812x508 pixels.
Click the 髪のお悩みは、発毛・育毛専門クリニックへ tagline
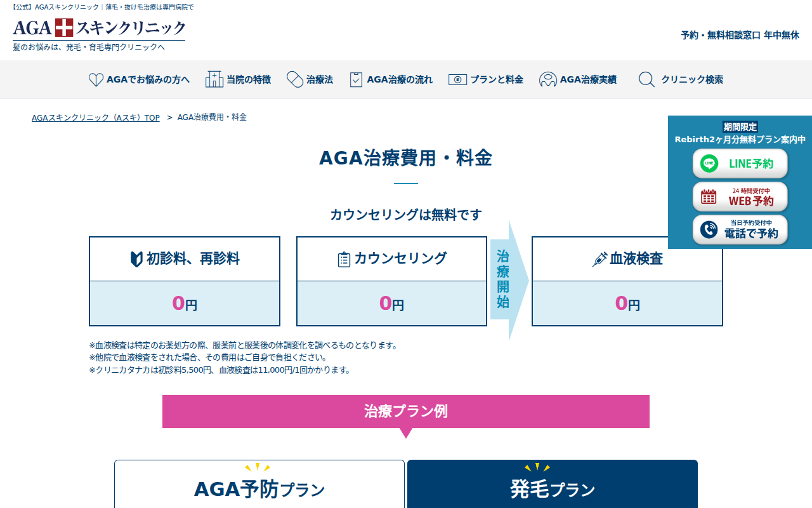(x=89, y=47)
